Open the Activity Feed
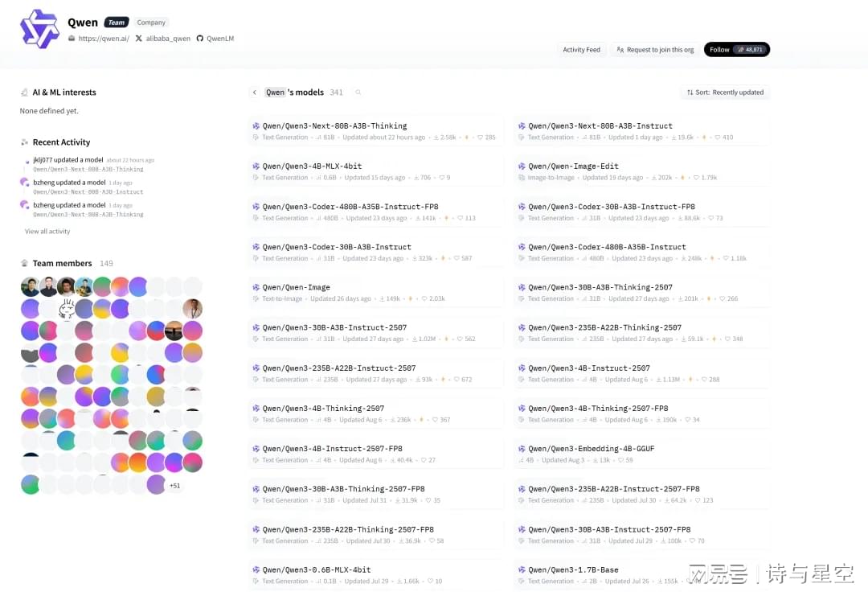The image size is (868, 596). tap(581, 50)
